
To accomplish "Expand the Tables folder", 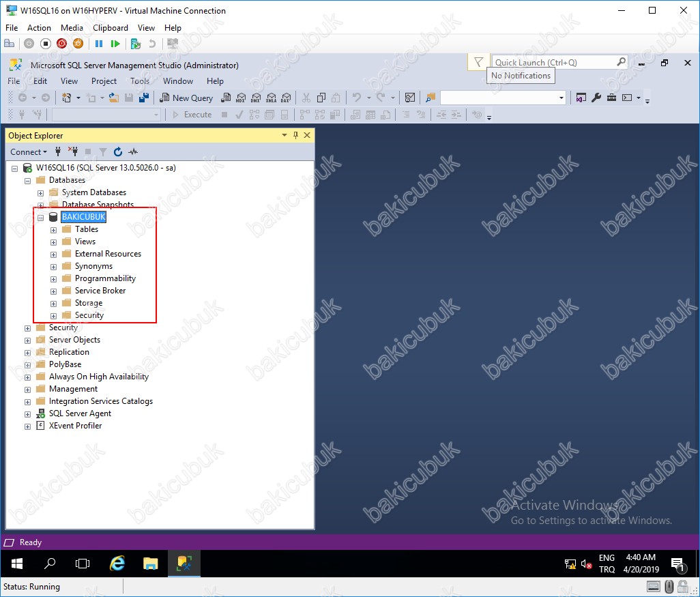I will pyautogui.click(x=54, y=231).
